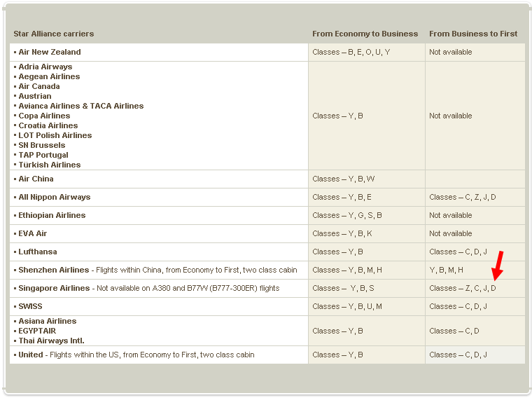Viewport: 532px width, 398px height.
Task: Click the United carrier name
Action: 31,355
